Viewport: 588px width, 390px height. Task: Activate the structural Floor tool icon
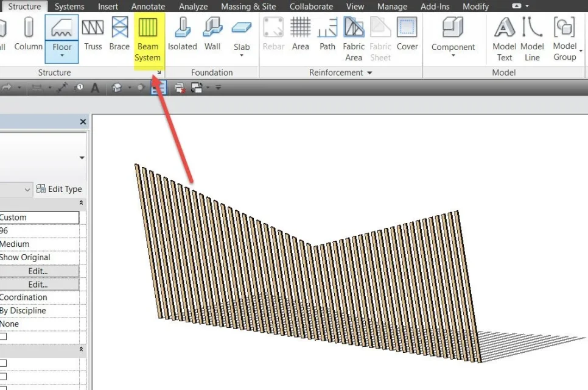point(61,27)
